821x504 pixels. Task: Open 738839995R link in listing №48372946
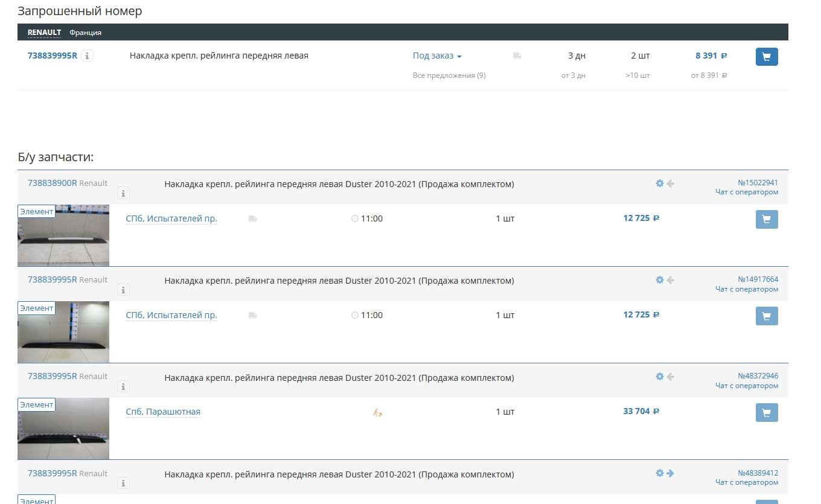coord(53,376)
